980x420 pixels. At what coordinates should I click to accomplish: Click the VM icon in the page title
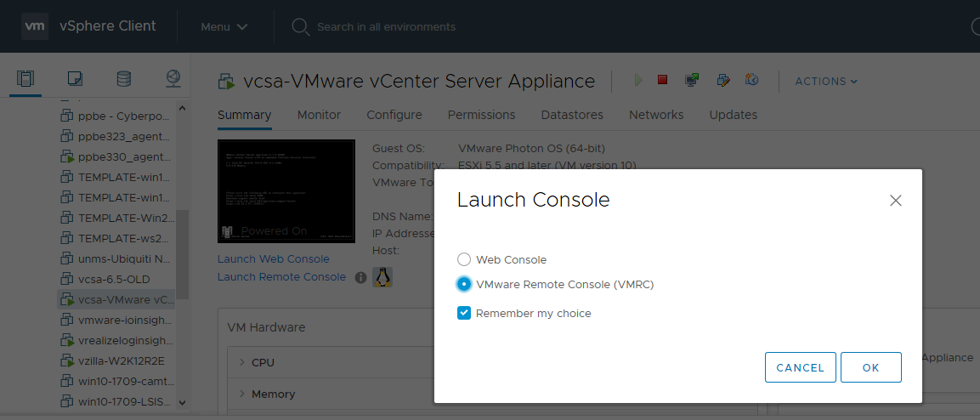coord(226,82)
